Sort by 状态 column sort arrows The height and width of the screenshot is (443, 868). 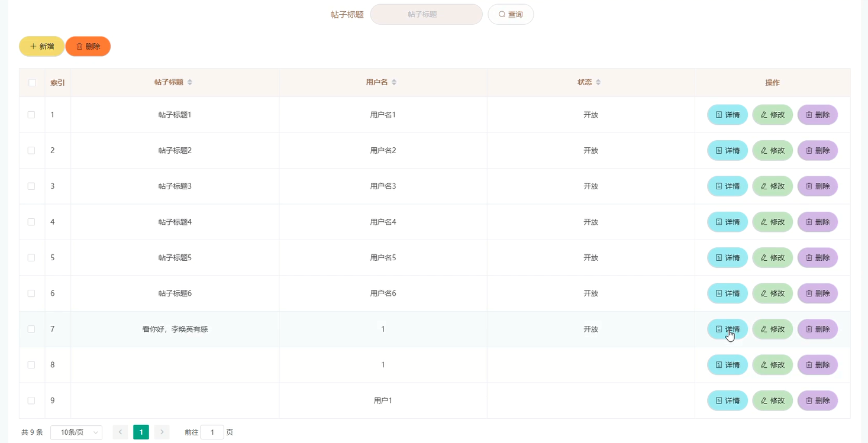pos(598,82)
